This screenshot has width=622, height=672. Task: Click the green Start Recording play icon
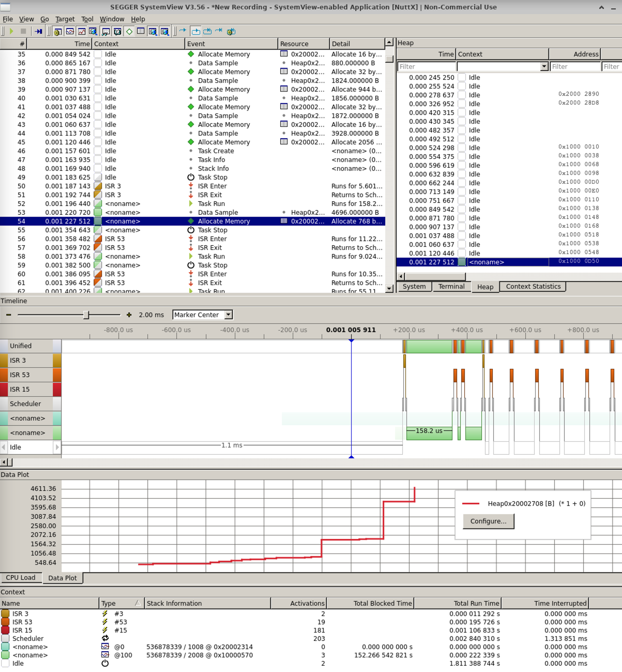coord(11,32)
